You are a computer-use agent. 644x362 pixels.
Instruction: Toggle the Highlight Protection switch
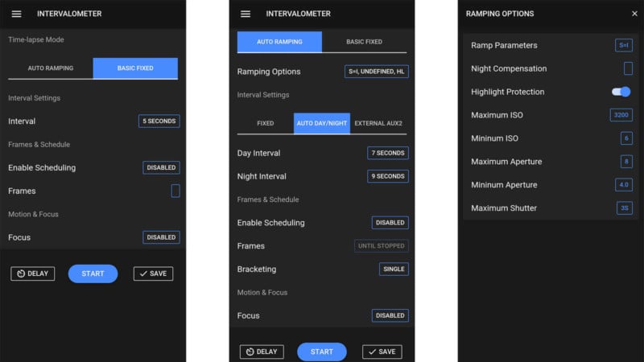click(621, 92)
